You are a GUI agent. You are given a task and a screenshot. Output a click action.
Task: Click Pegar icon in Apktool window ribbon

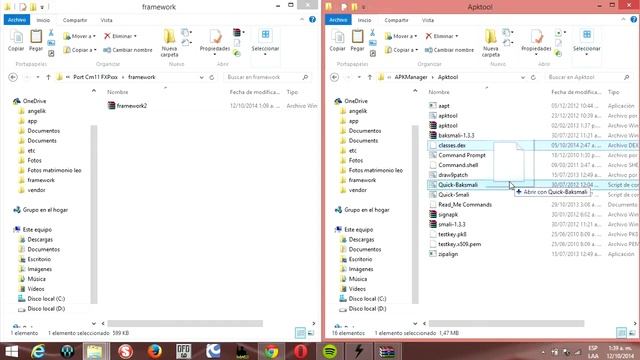pyautogui.click(x=357, y=40)
